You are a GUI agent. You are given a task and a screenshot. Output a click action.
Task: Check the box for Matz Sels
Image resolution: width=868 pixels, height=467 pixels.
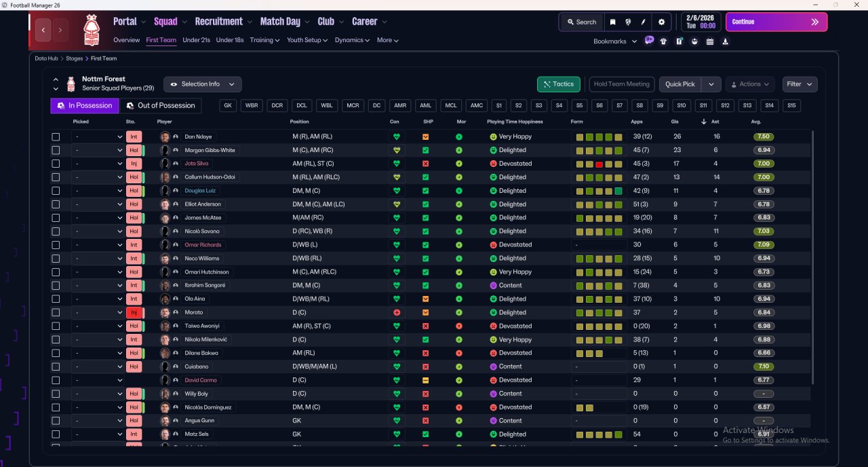[x=56, y=434]
